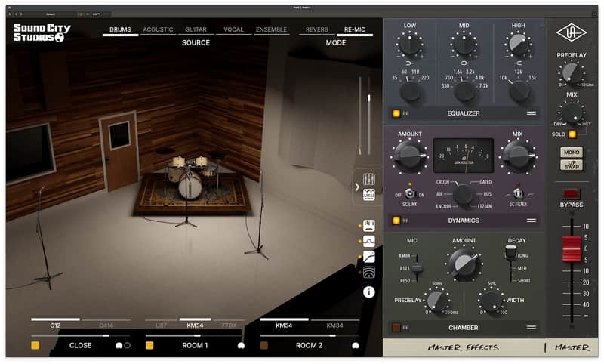This screenshot has width=604, height=364.
Task: Flip the SC LINK switch
Action: pyautogui.click(x=410, y=194)
